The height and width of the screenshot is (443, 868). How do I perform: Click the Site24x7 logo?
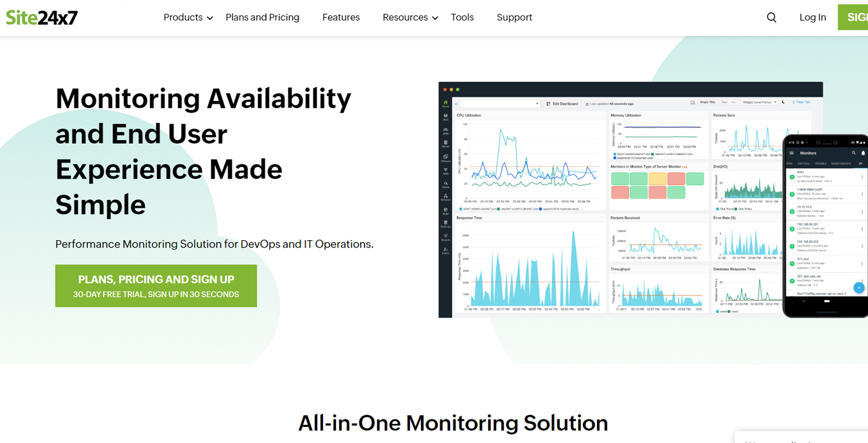[42, 17]
